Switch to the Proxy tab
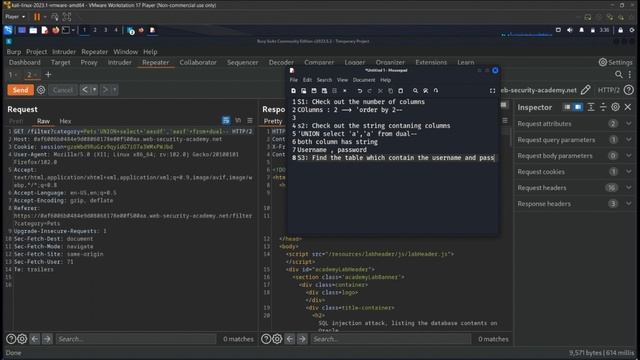640x360 pixels. click(x=89, y=62)
